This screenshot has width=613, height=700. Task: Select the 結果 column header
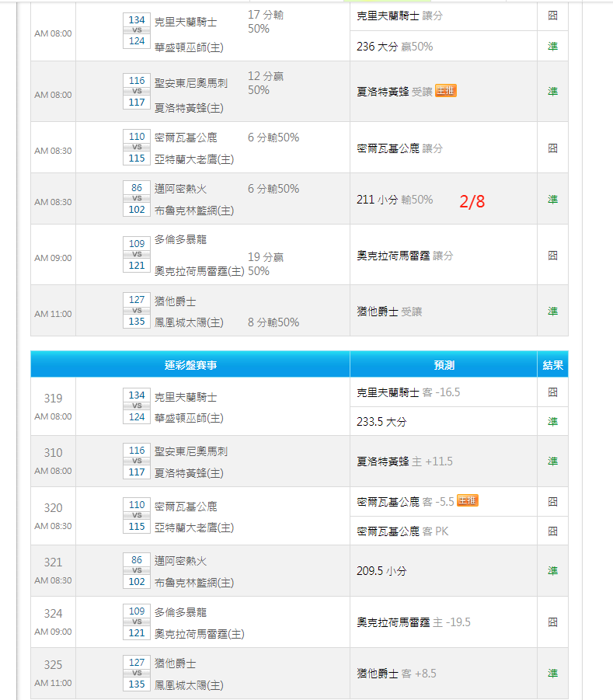tap(552, 364)
